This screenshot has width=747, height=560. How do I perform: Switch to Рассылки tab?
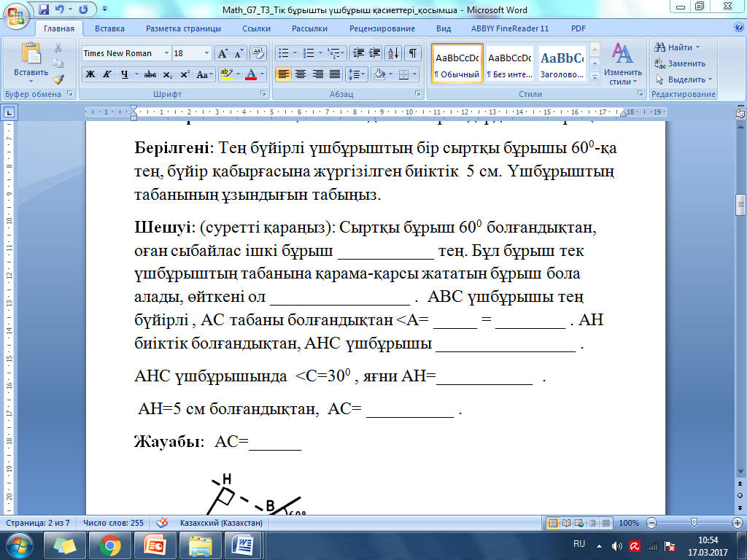[309, 28]
